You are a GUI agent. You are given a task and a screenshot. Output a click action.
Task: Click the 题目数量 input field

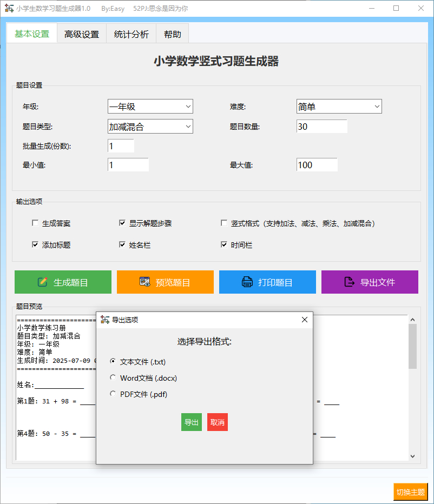(322, 127)
